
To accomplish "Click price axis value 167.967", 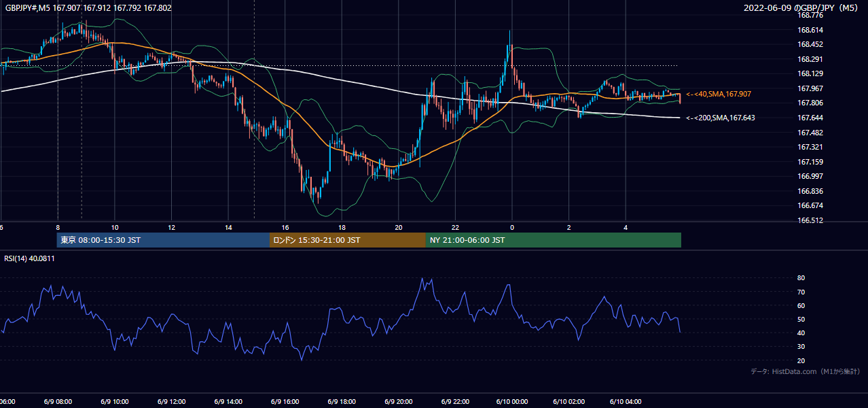I will click(x=810, y=88).
